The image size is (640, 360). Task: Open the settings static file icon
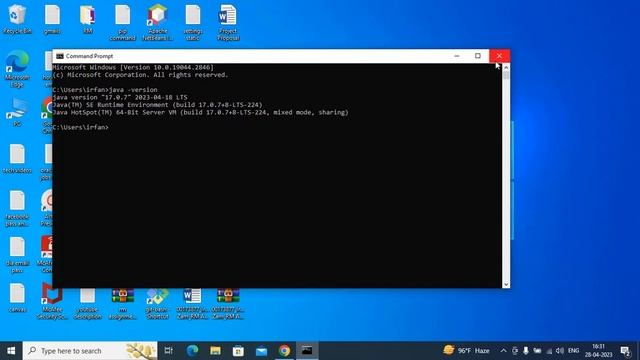pos(193,22)
